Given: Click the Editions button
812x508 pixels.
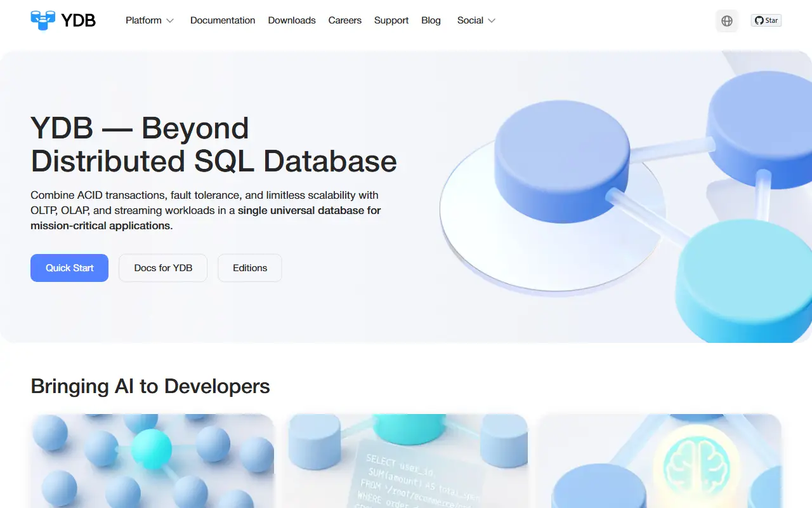Looking at the screenshot, I should click(x=250, y=268).
